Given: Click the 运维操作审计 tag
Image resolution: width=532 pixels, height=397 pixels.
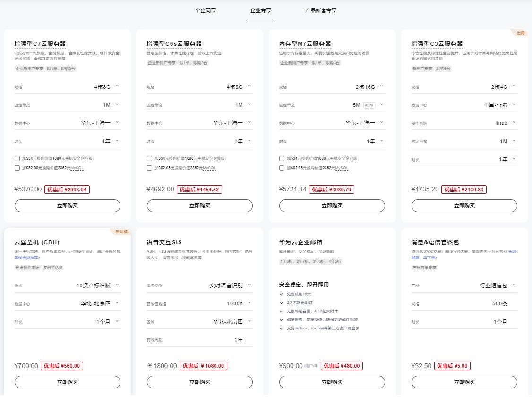Looking at the screenshot, I should [27, 268].
